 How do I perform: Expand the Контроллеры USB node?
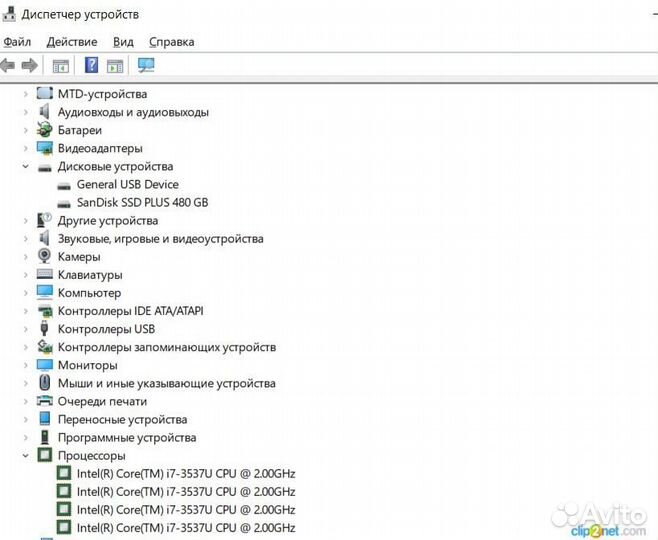26,329
